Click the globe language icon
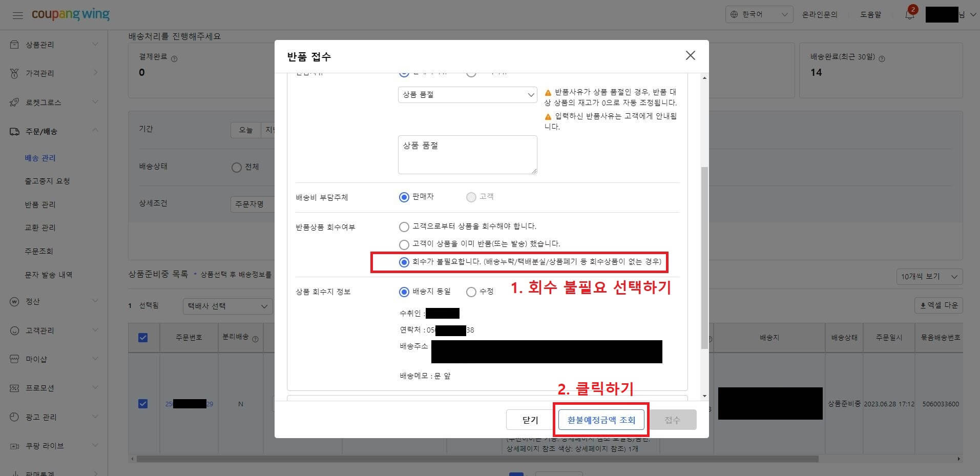 coord(734,14)
